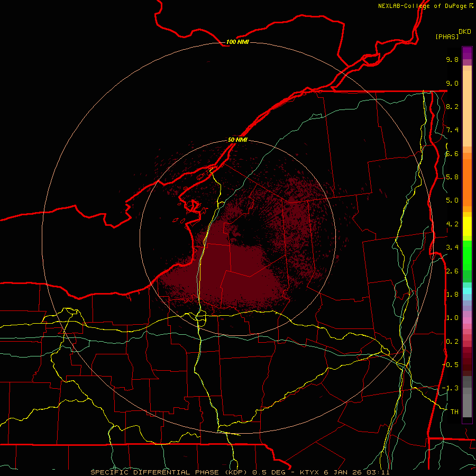Select the 5.8 legend value
The width and height of the screenshot is (476, 476).
pyautogui.click(x=452, y=177)
